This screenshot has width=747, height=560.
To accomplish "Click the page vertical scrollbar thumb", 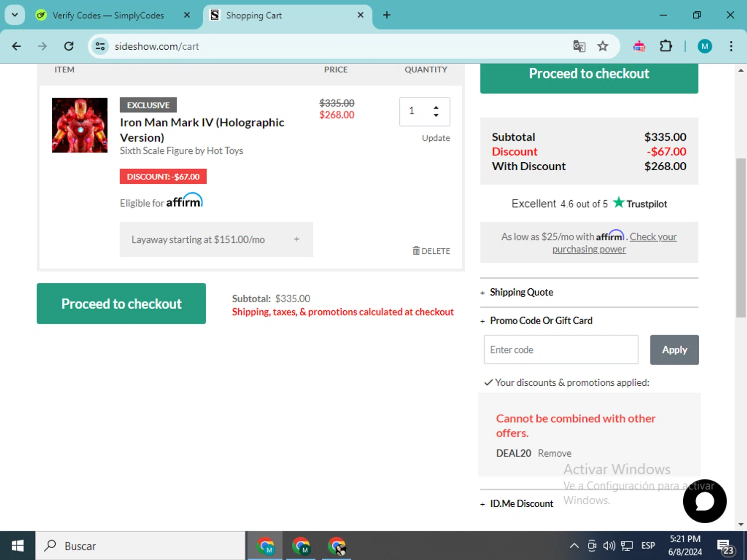I will [741, 237].
